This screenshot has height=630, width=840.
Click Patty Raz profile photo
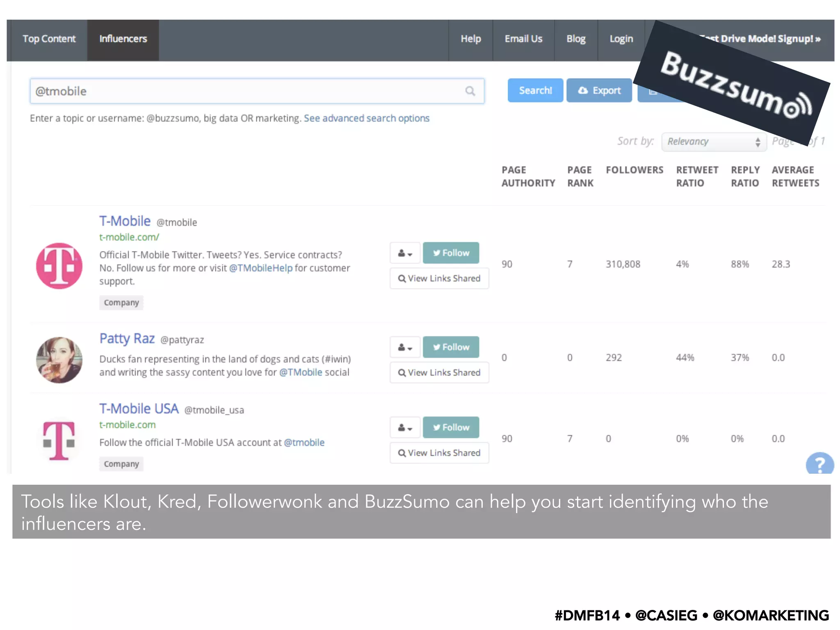59,360
